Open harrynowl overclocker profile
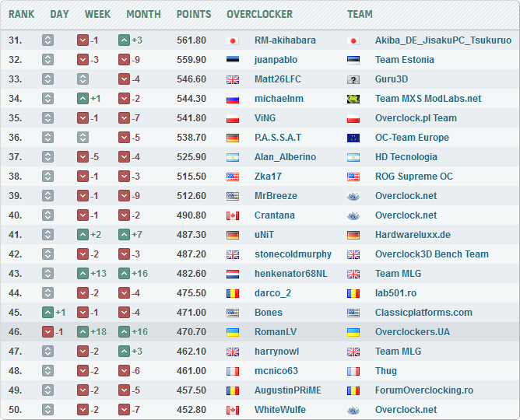This screenshot has height=420, width=520. pyautogui.click(x=276, y=352)
